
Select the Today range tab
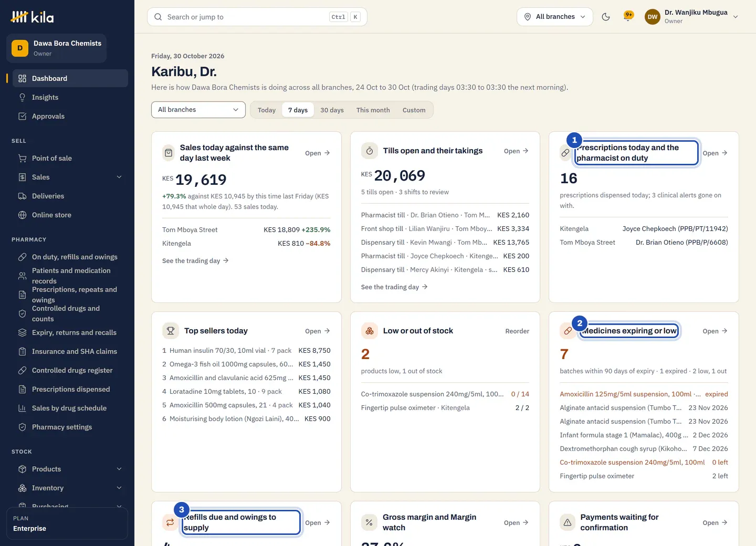coord(267,110)
